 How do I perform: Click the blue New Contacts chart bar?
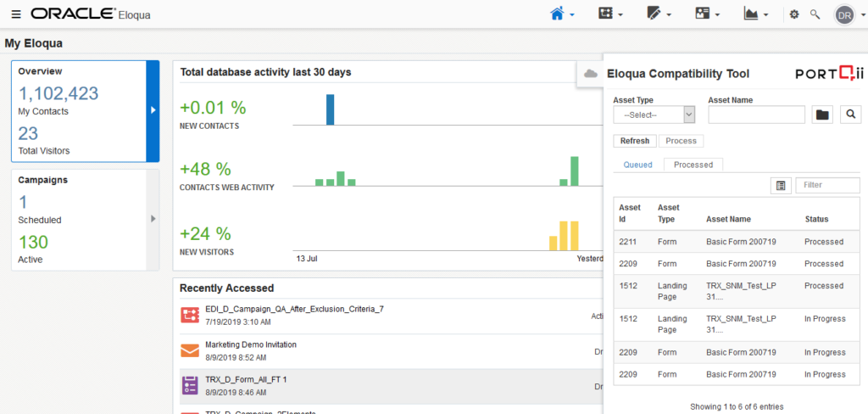(x=330, y=109)
